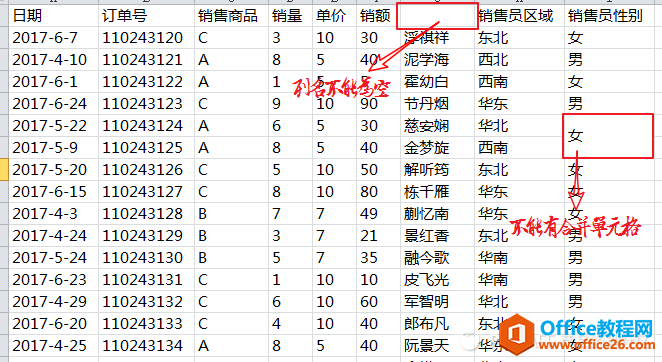The image size is (662, 362).
Task: Select the salesperson cell 金梦旋
Action: (x=437, y=148)
